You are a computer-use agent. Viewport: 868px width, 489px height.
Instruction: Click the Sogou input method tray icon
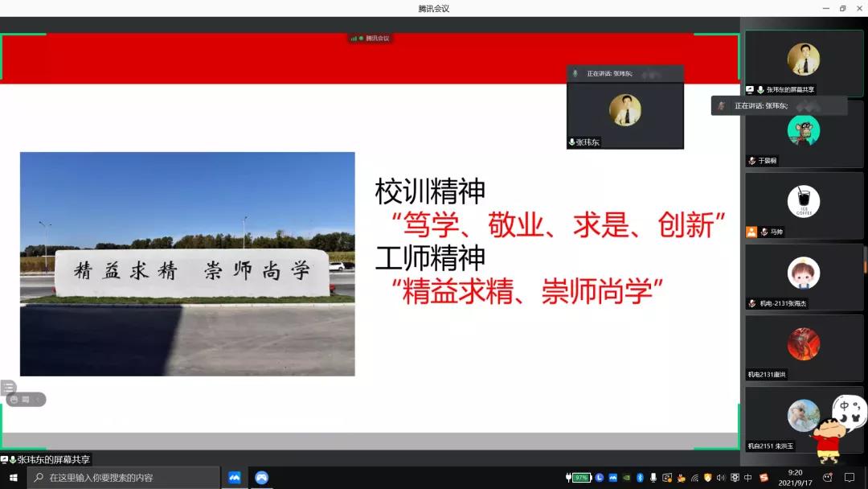tap(764, 478)
